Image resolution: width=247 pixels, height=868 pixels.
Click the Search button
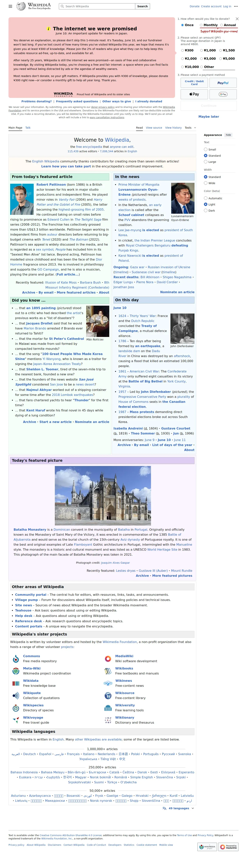(142, 6)
